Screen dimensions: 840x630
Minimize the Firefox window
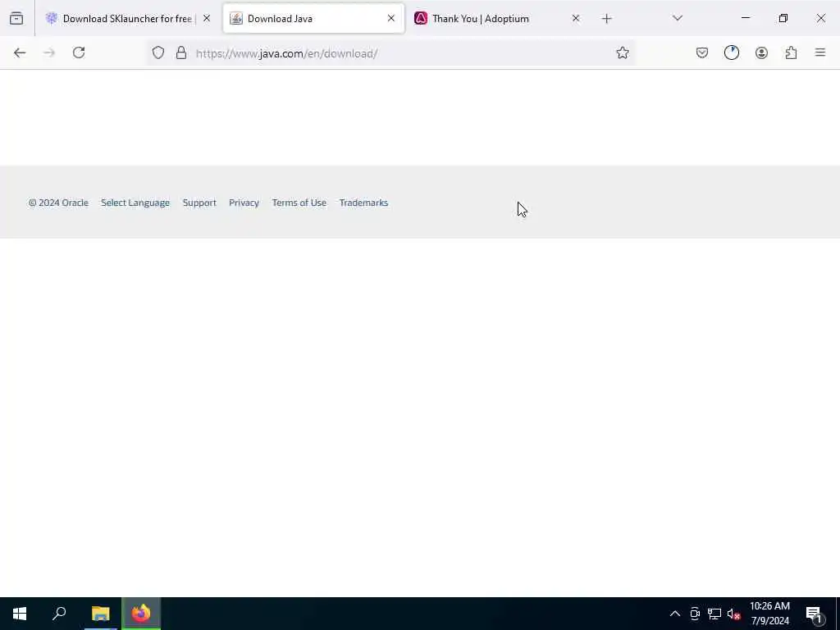[x=746, y=18]
